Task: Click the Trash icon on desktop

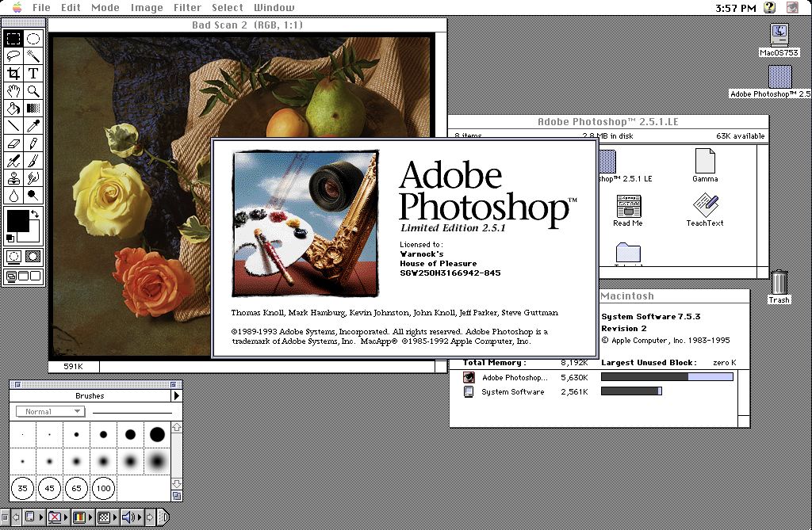Action: tap(779, 286)
